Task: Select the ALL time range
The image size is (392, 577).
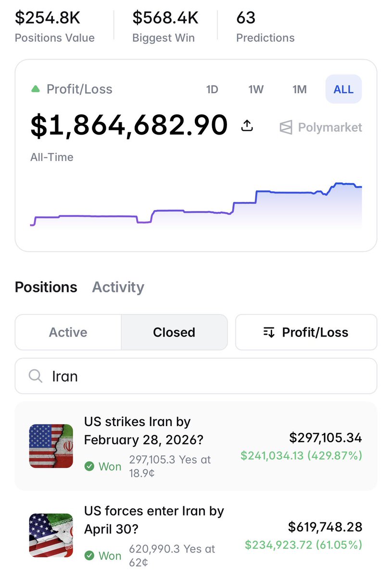Action: (x=343, y=89)
